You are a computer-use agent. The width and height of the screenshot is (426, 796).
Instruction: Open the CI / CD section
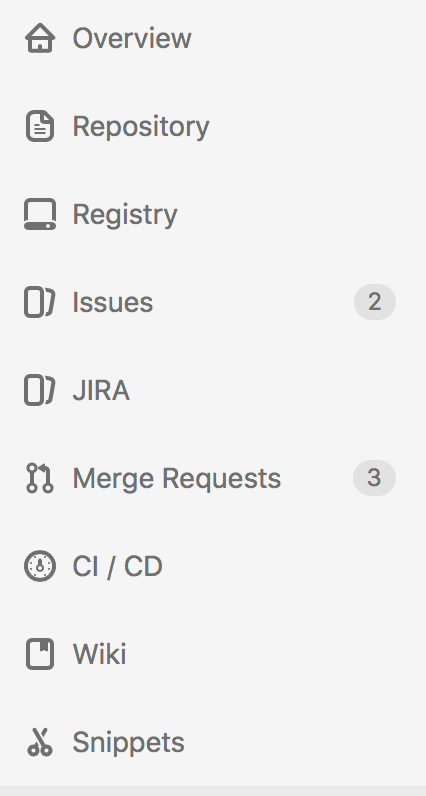click(x=117, y=566)
